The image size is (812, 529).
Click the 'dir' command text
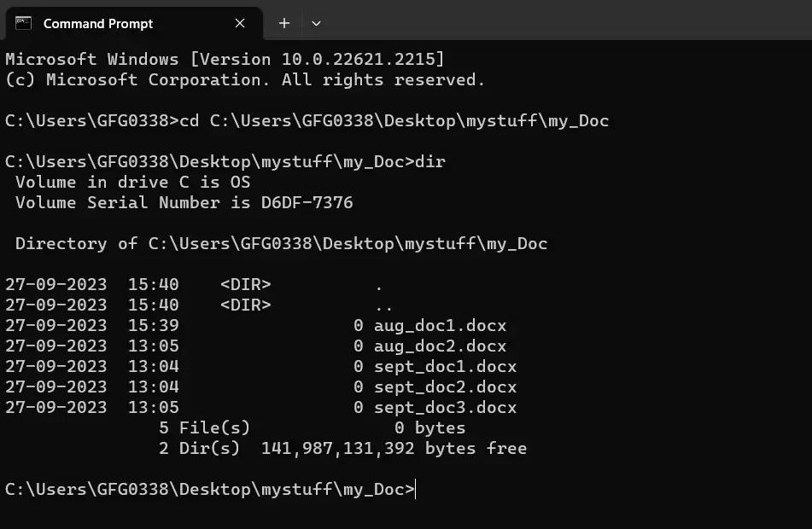430,161
